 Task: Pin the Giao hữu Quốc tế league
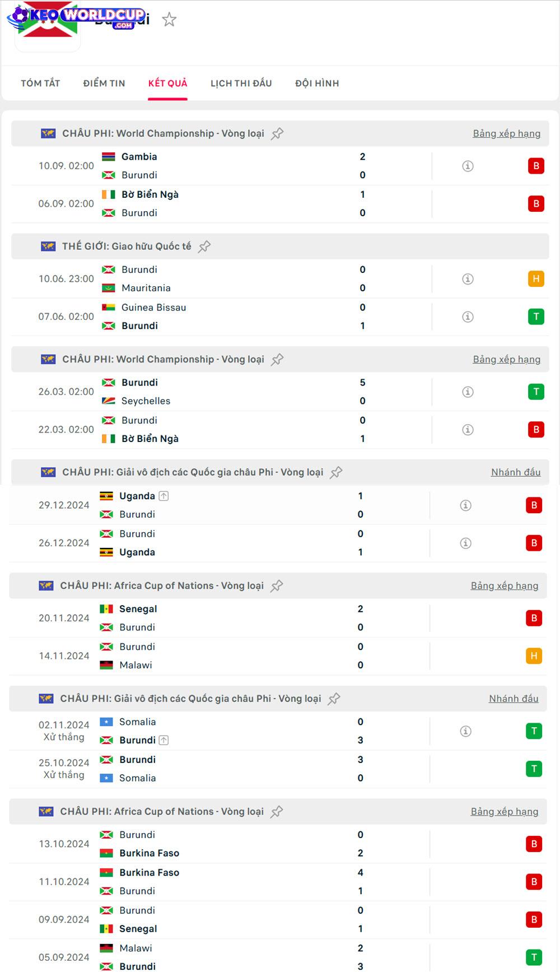point(204,247)
